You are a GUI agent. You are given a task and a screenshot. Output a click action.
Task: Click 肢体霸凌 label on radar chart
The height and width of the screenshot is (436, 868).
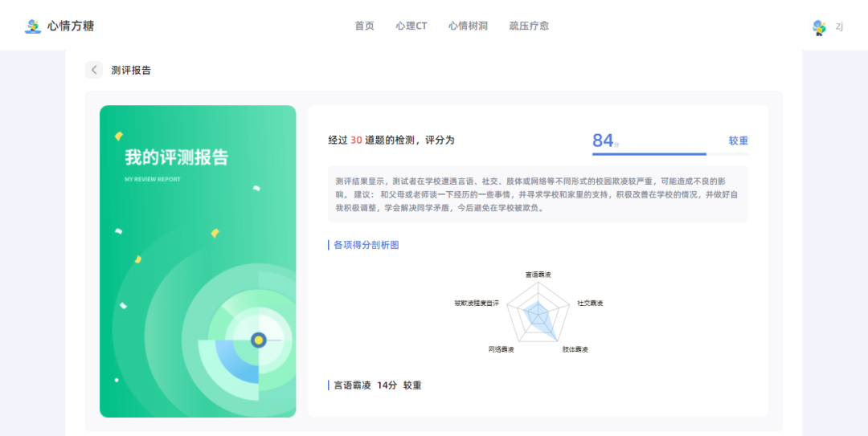coord(575,350)
